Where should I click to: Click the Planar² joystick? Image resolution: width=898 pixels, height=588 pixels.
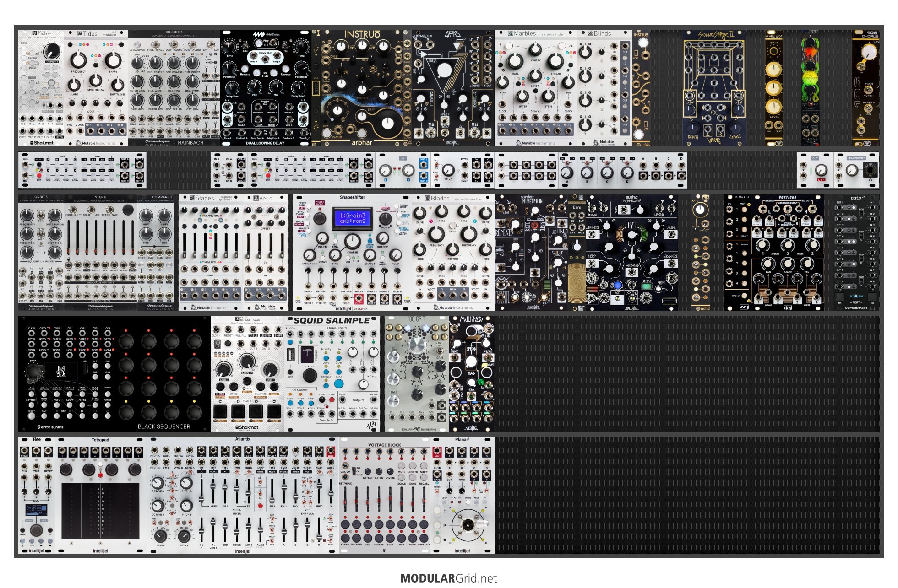tap(468, 525)
